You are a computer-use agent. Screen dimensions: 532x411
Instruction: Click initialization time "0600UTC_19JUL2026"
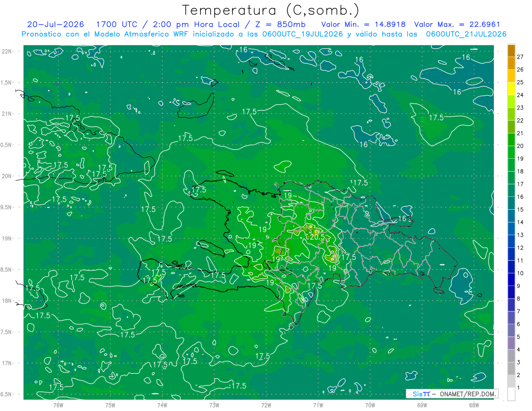coord(302,34)
